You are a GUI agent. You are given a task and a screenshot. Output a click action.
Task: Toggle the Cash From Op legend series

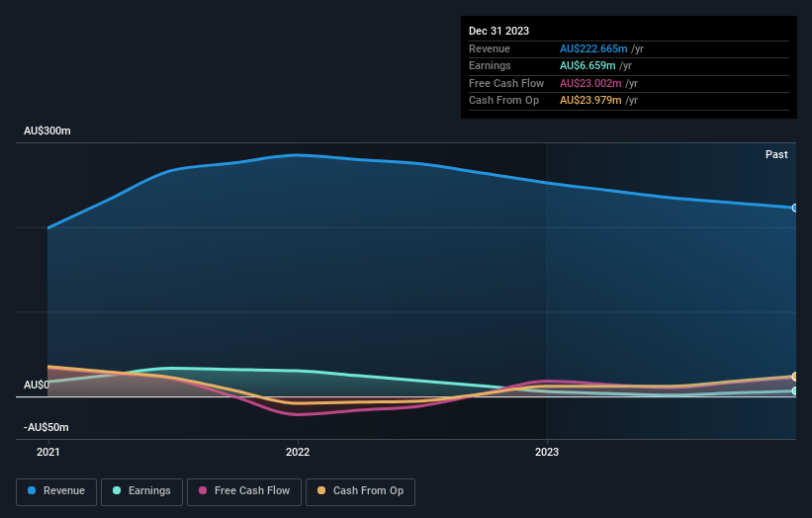click(x=360, y=491)
